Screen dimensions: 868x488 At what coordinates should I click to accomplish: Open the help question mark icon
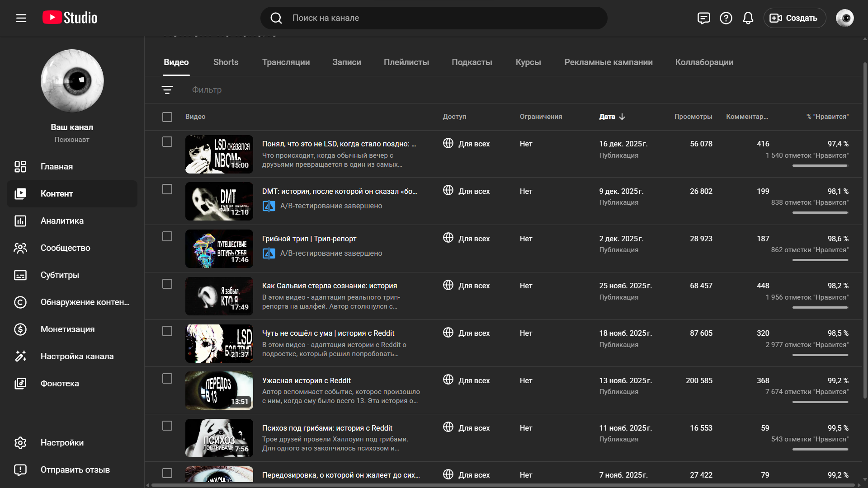coord(726,18)
